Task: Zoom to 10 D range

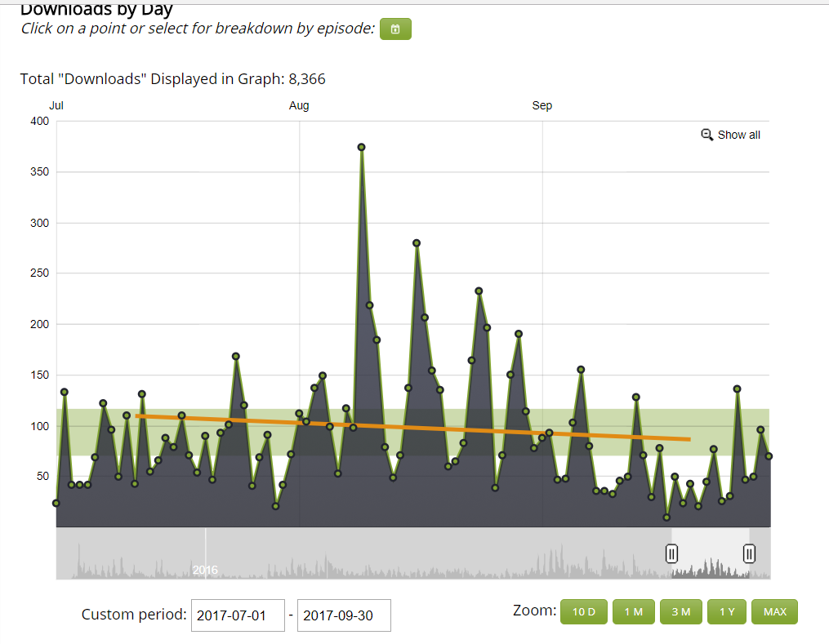Action: 584,611
